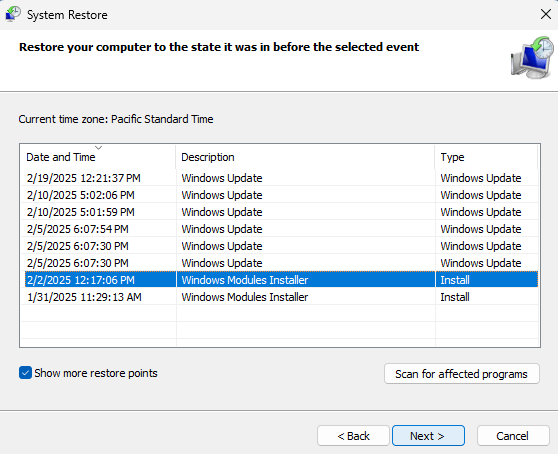
Task: Click Install type in the 1/31/2025 row
Action: point(455,297)
